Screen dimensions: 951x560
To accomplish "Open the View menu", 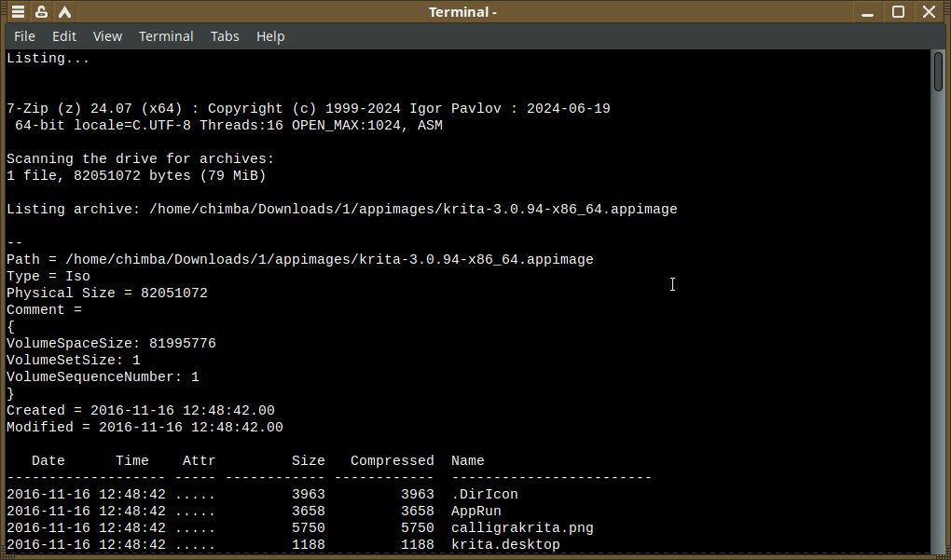I will [x=107, y=36].
